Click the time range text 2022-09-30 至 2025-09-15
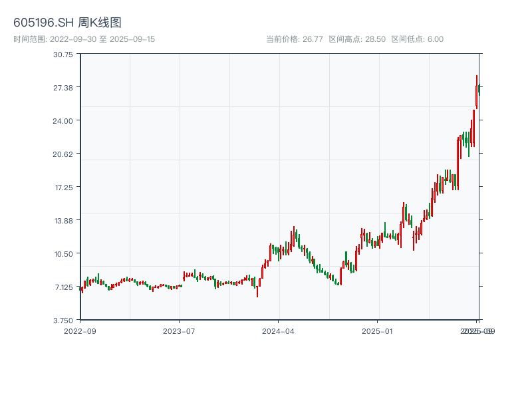Image resolution: width=532 pixels, height=399 pixels. point(102,39)
